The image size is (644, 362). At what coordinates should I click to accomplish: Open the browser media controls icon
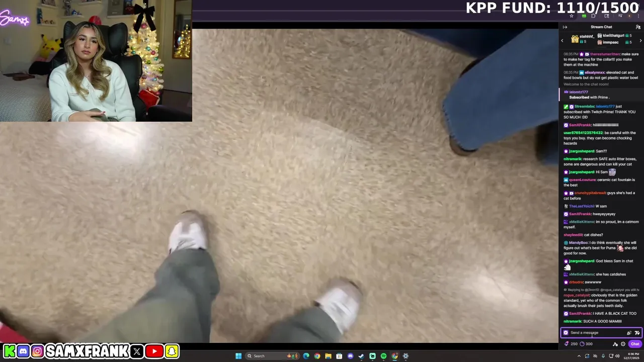pyautogui.click(x=620, y=16)
